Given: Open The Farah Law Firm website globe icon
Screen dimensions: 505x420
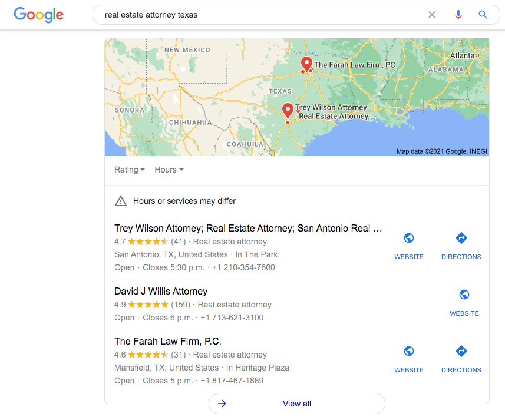Looking at the screenshot, I should pyautogui.click(x=409, y=351).
